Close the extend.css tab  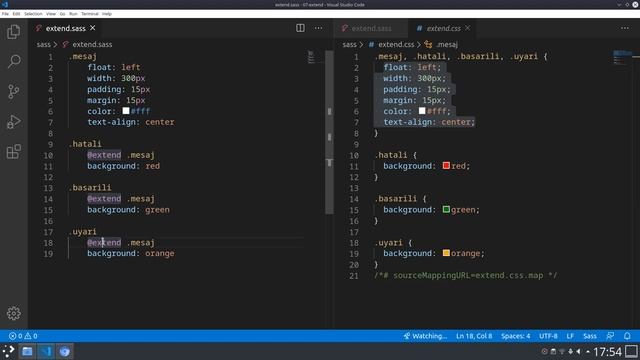[467, 28]
